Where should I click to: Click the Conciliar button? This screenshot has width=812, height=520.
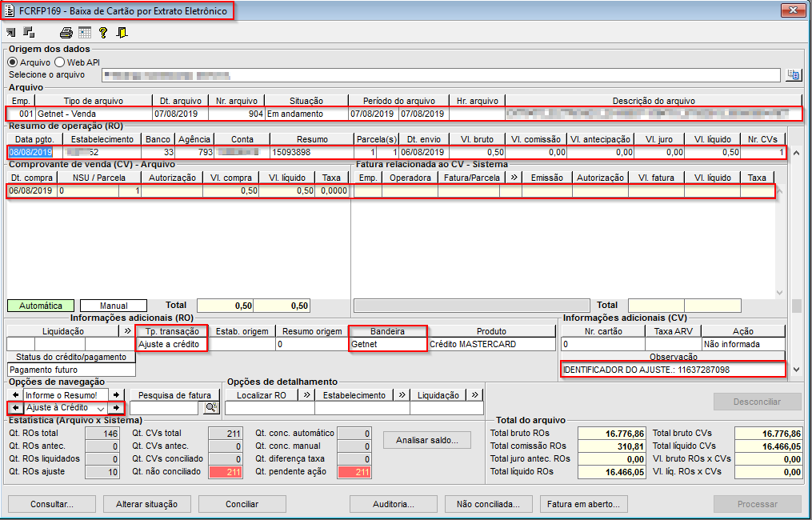[242, 504]
